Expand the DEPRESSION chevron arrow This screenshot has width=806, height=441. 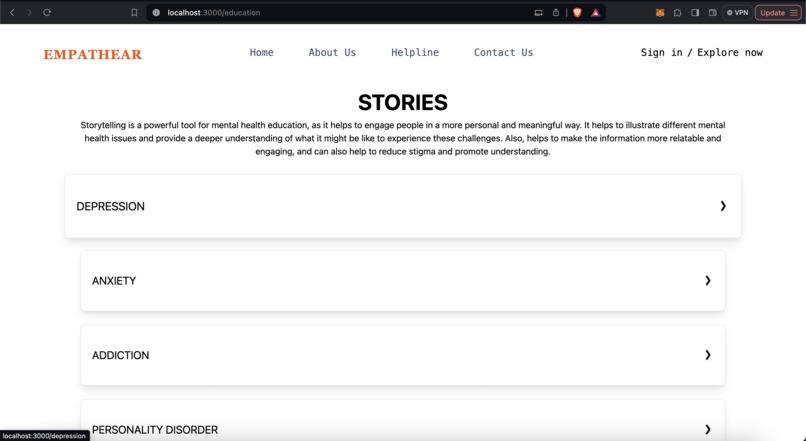click(723, 206)
